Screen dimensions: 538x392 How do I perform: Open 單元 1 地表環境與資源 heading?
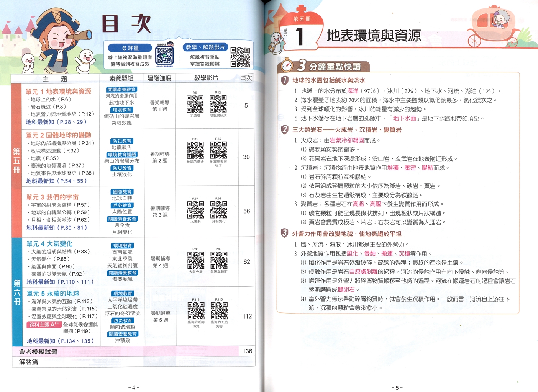pyautogui.click(x=58, y=91)
